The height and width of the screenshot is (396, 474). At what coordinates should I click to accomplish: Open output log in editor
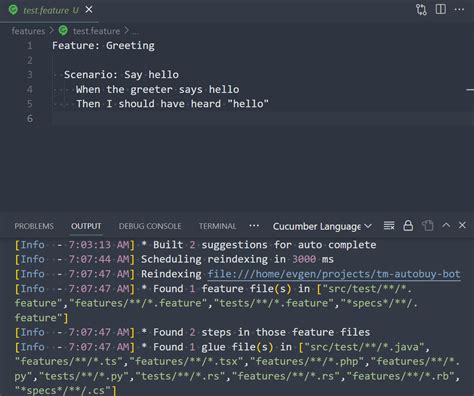click(x=428, y=226)
